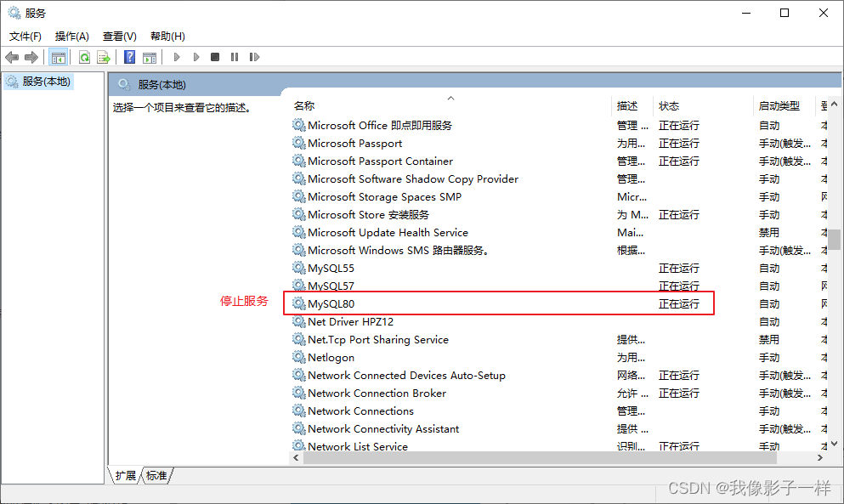This screenshot has width=844, height=504.
Task: Click gear icon beside MySQL80
Action: click(x=298, y=303)
